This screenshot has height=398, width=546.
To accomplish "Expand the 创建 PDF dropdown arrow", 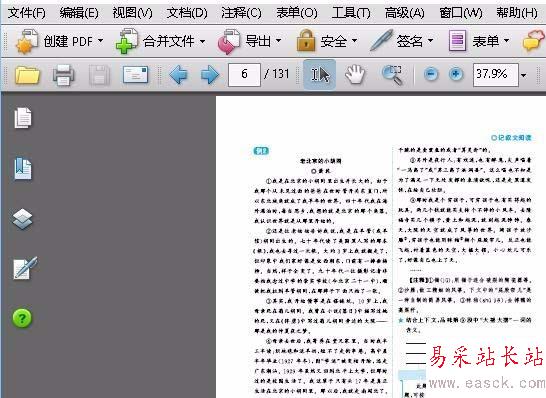I will click(x=100, y=41).
